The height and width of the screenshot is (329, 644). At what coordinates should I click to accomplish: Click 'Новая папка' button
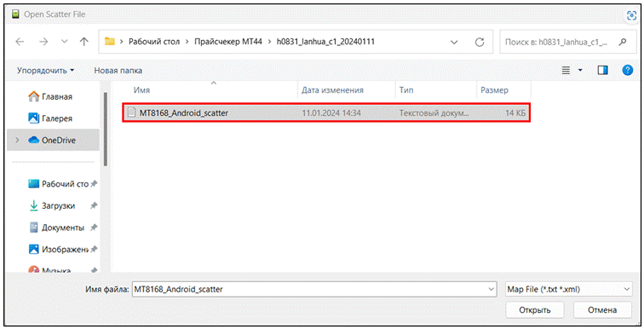tap(118, 70)
